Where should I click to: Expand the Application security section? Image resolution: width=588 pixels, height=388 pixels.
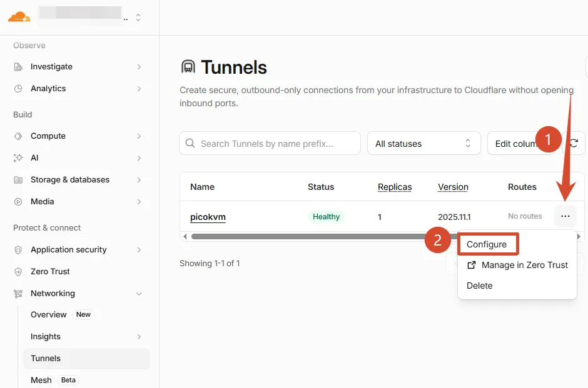click(x=139, y=250)
